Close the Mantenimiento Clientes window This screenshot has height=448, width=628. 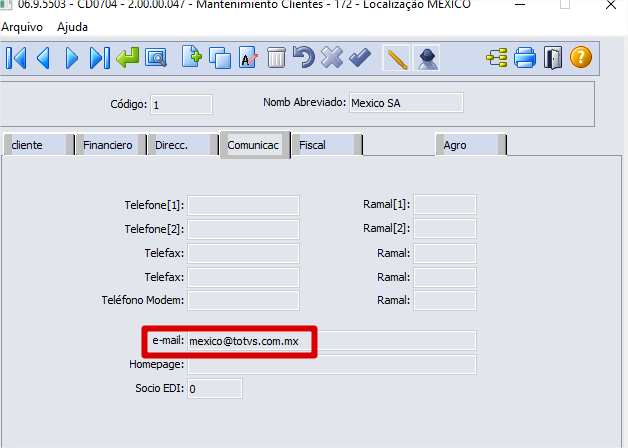[611, 5]
